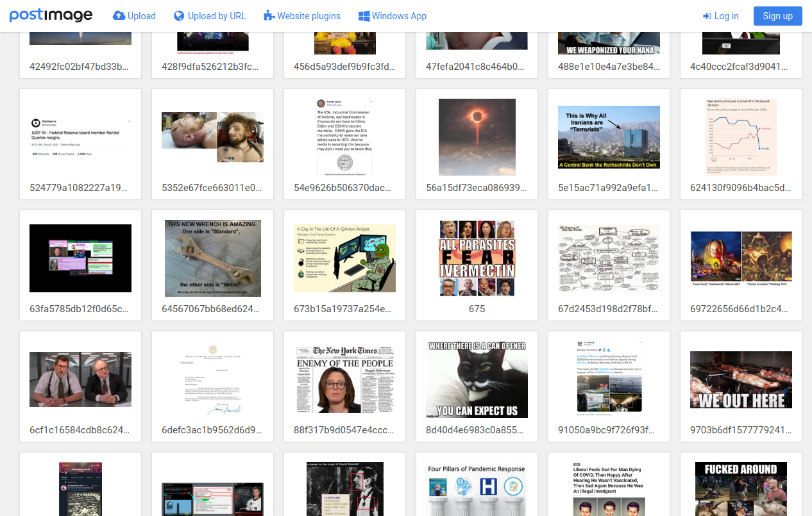Open the Fucked Around meme thumbnail
This screenshot has height=516, width=812.
click(x=741, y=489)
